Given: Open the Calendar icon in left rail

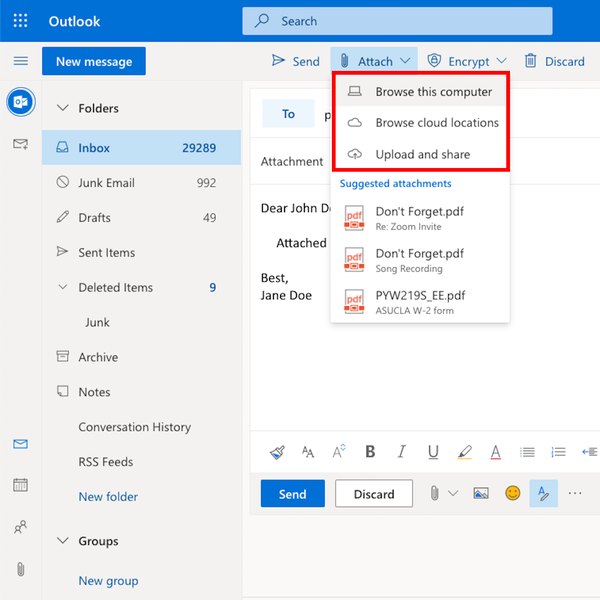Looking at the screenshot, I should [x=20, y=485].
